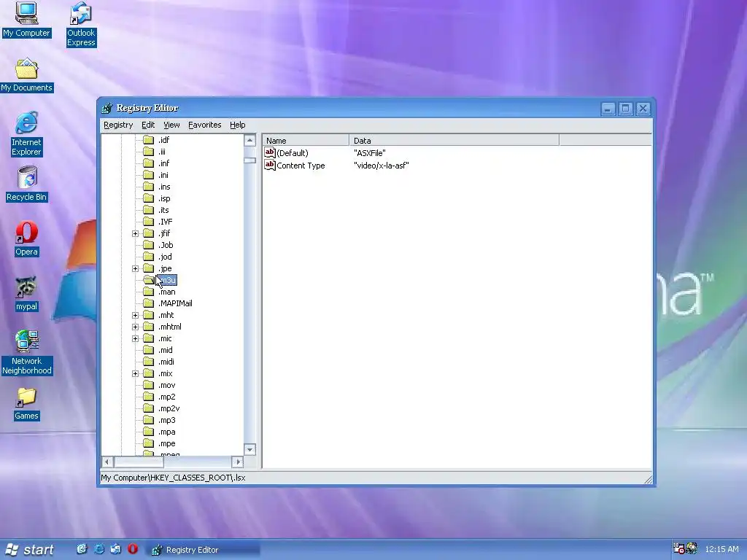
Task: Maximize the Registry Editor window
Action: pyautogui.click(x=625, y=109)
